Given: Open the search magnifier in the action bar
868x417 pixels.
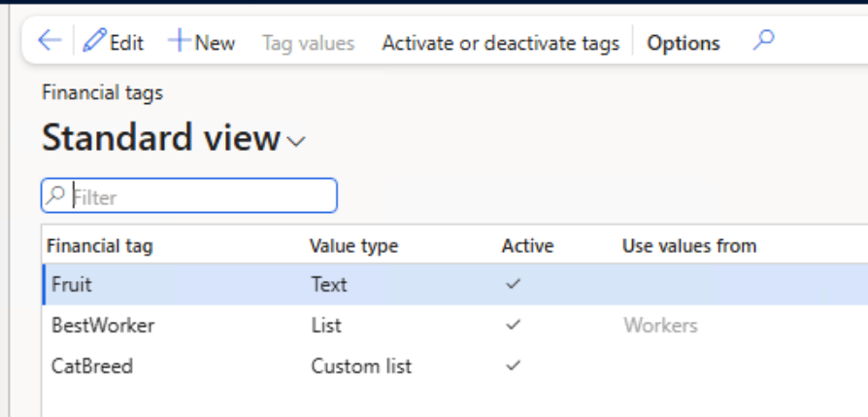Looking at the screenshot, I should [x=763, y=40].
